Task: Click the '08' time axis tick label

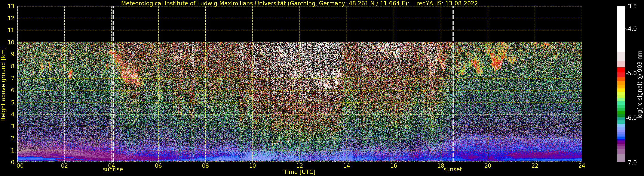Action: tap(205, 166)
